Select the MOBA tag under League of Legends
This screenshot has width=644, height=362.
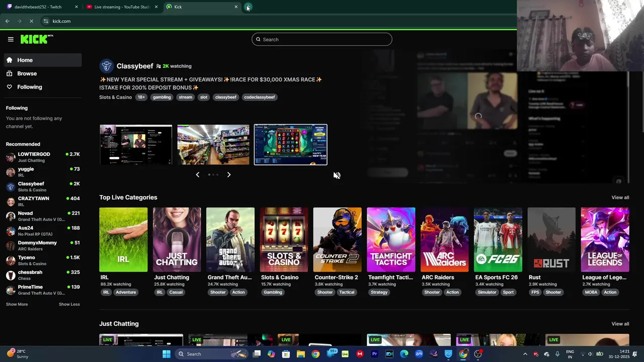tap(591, 292)
